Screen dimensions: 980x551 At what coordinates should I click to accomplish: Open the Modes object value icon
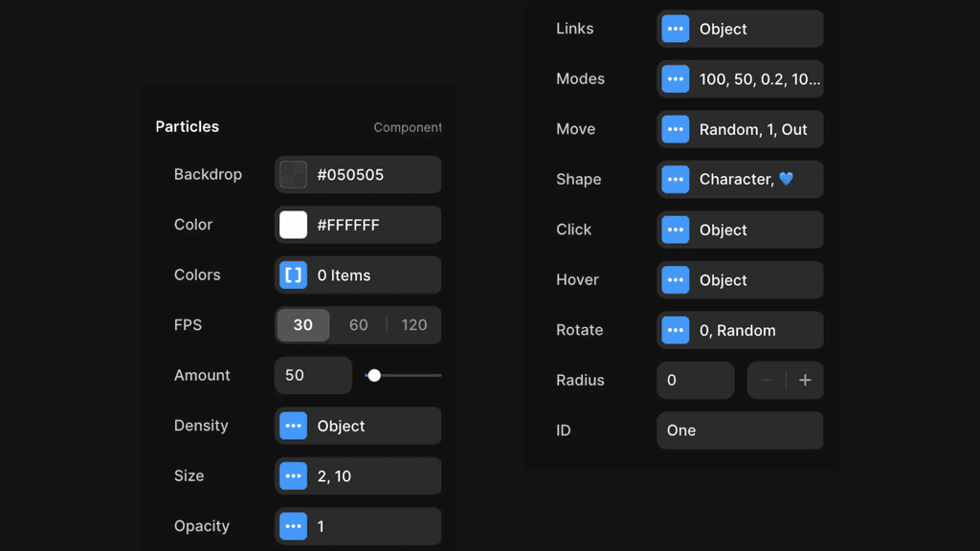click(675, 78)
